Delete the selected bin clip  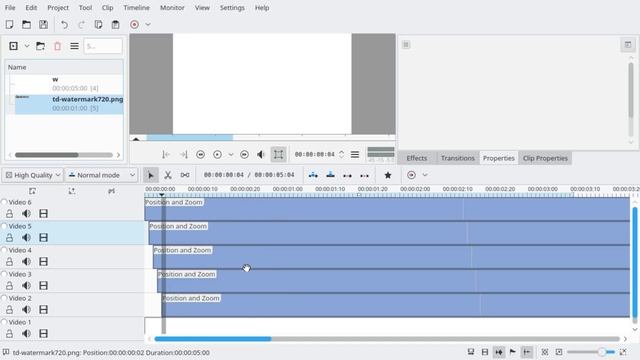57,46
